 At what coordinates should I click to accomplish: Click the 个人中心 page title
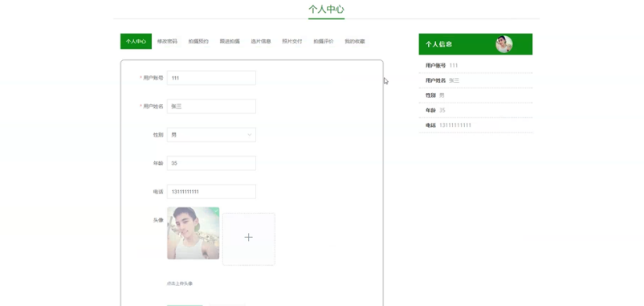pyautogui.click(x=326, y=9)
